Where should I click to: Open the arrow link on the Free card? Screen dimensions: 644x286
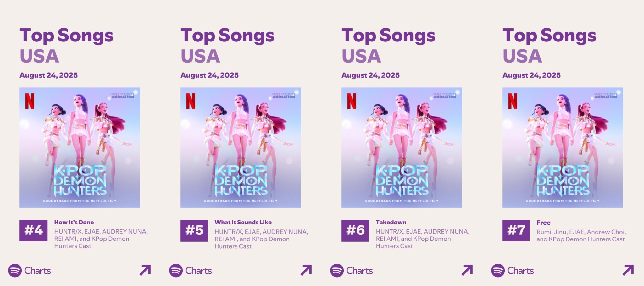click(628, 270)
